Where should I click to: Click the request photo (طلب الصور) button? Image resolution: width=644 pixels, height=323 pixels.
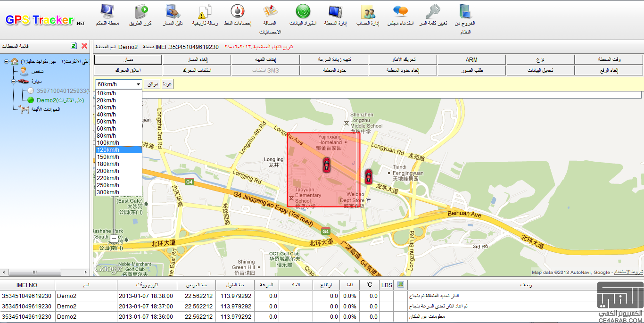tap(471, 70)
